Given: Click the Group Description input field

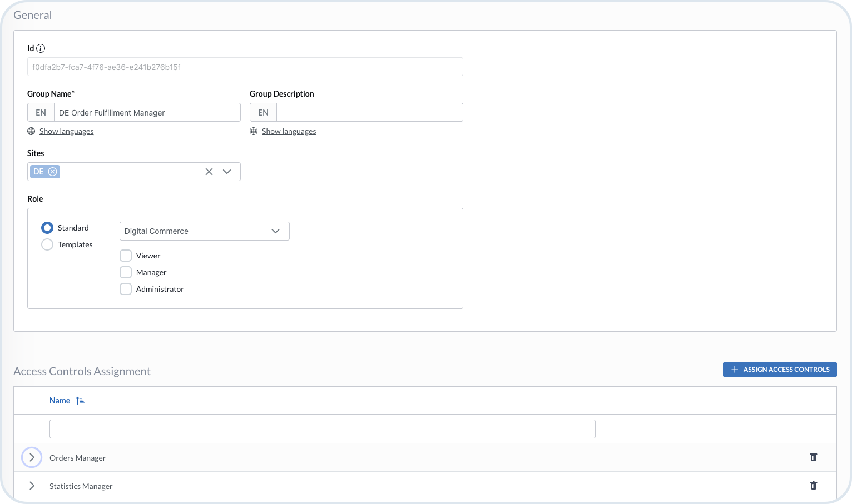Looking at the screenshot, I should tap(370, 112).
